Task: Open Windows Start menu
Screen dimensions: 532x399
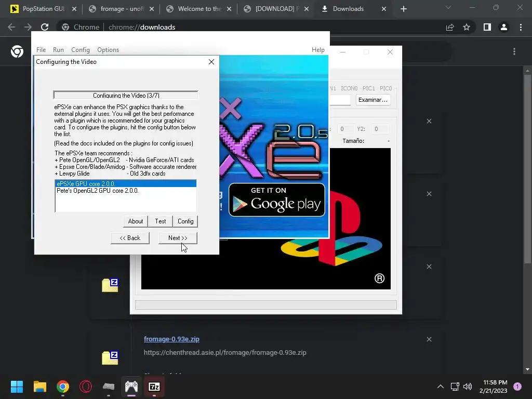Action: pyautogui.click(x=17, y=387)
